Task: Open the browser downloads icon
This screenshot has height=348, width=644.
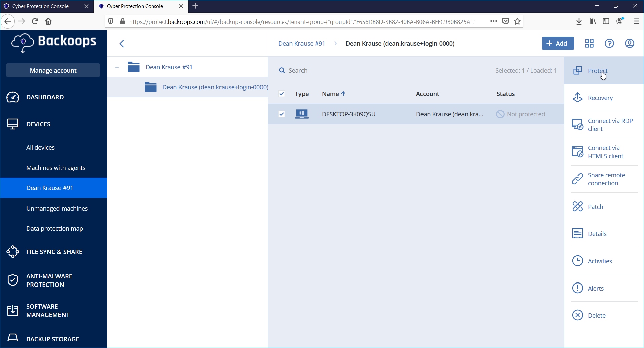Action: pos(579,21)
